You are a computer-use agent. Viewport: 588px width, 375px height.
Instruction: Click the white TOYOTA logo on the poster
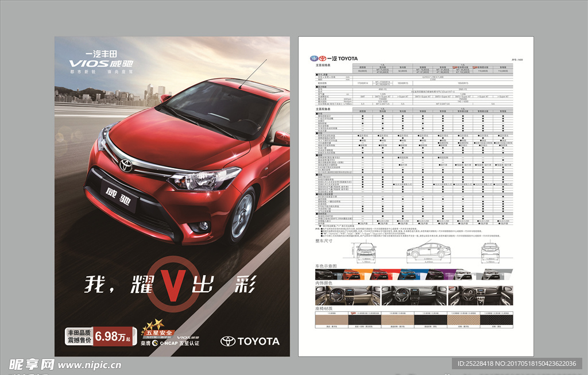coord(250,341)
